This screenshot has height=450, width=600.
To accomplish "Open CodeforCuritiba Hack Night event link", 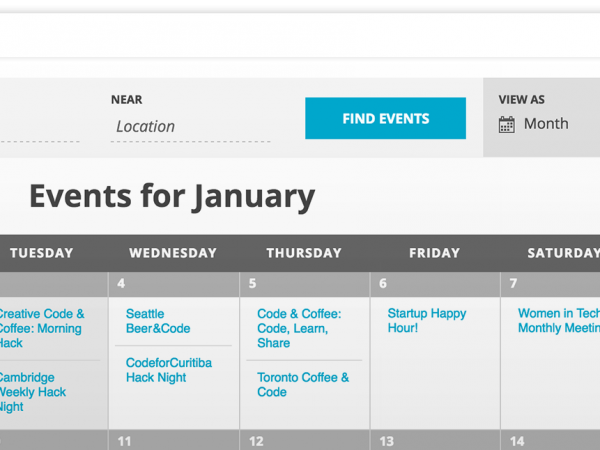I will point(169,370).
